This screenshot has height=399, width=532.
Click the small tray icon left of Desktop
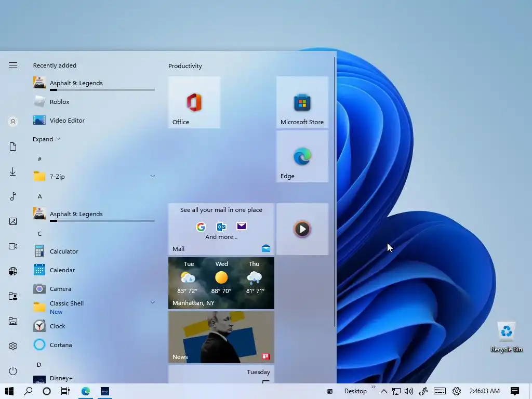pos(330,392)
